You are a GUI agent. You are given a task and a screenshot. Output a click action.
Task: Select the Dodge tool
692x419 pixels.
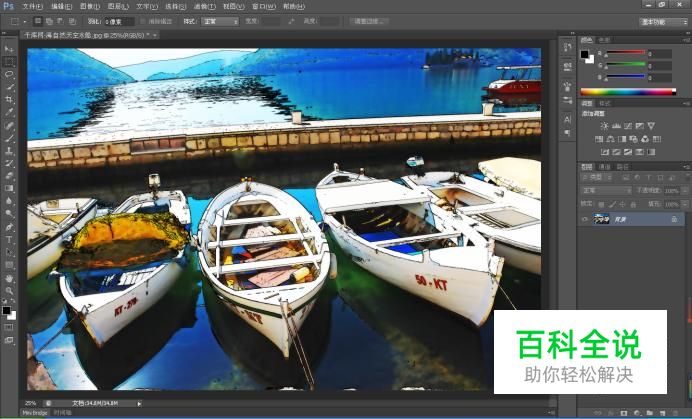pyautogui.click(x=9, y=213)
